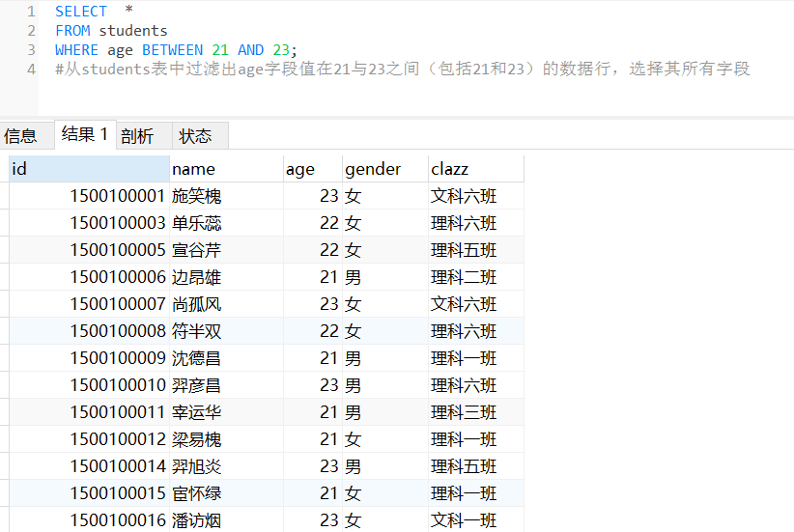Click name cell 边昂雄
Screen dimensions: 794x532
tap(226, 277)
